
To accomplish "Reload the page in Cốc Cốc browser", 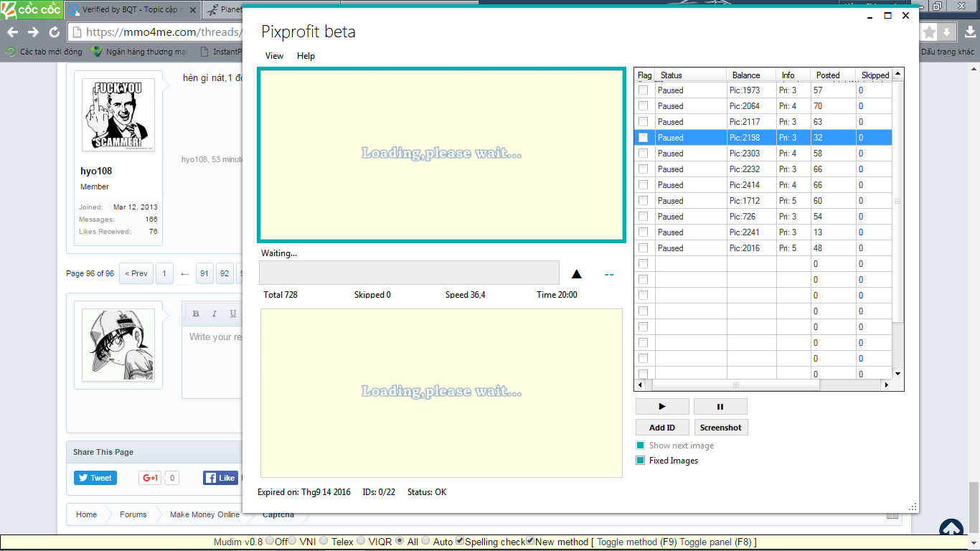I will (x=54, y=32).
